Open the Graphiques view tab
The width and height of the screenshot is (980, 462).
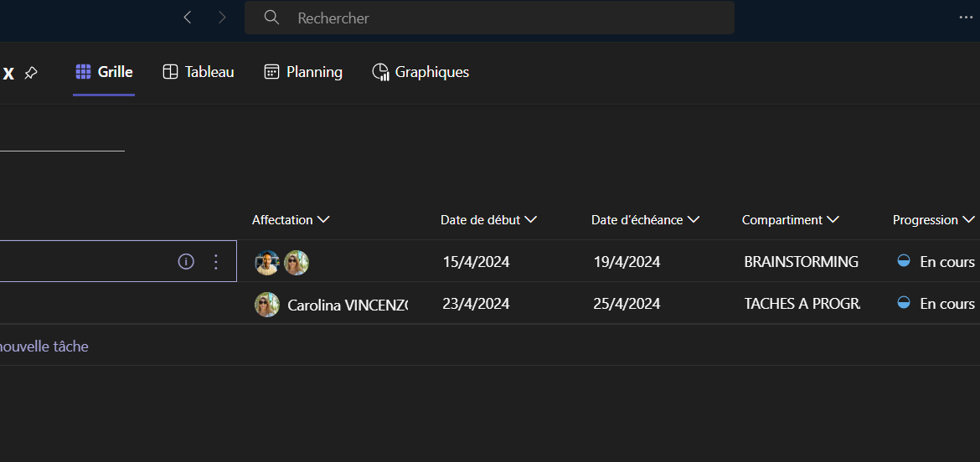420,72
